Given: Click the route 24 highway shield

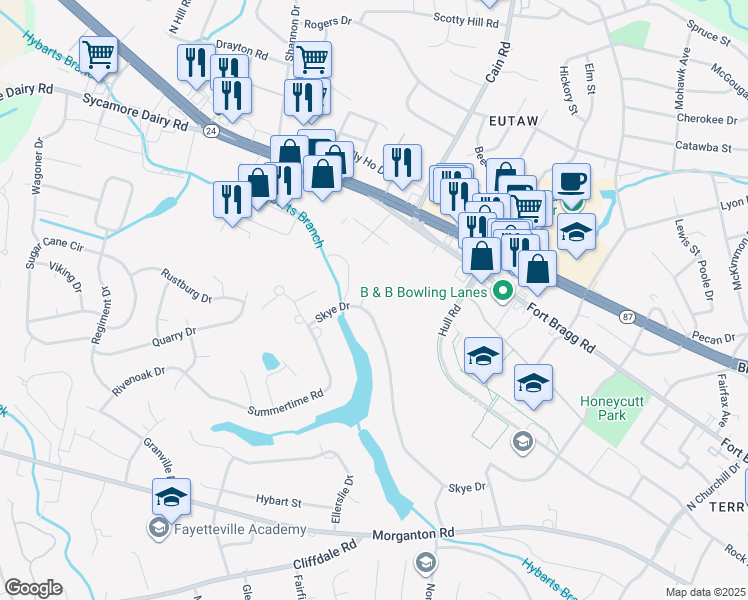Looking at the screenshot, I should [x=210, y=131].
